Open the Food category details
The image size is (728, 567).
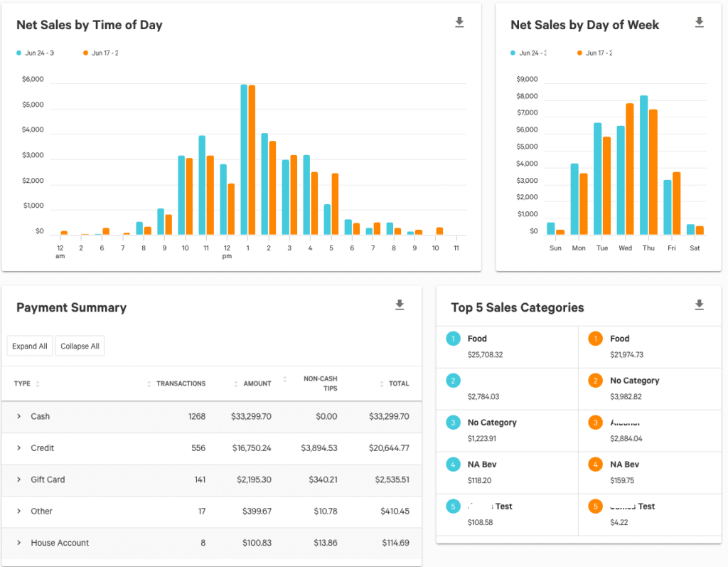tap(477, 339)
